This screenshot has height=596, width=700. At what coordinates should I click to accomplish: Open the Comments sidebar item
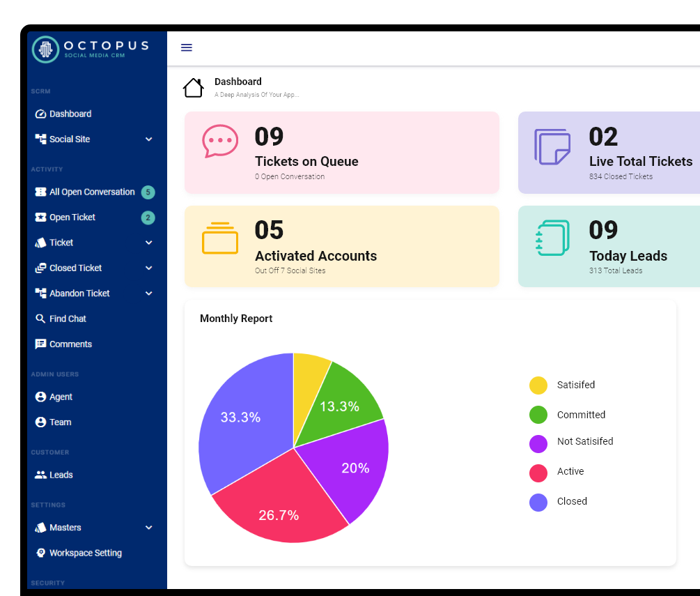(70, 344)
